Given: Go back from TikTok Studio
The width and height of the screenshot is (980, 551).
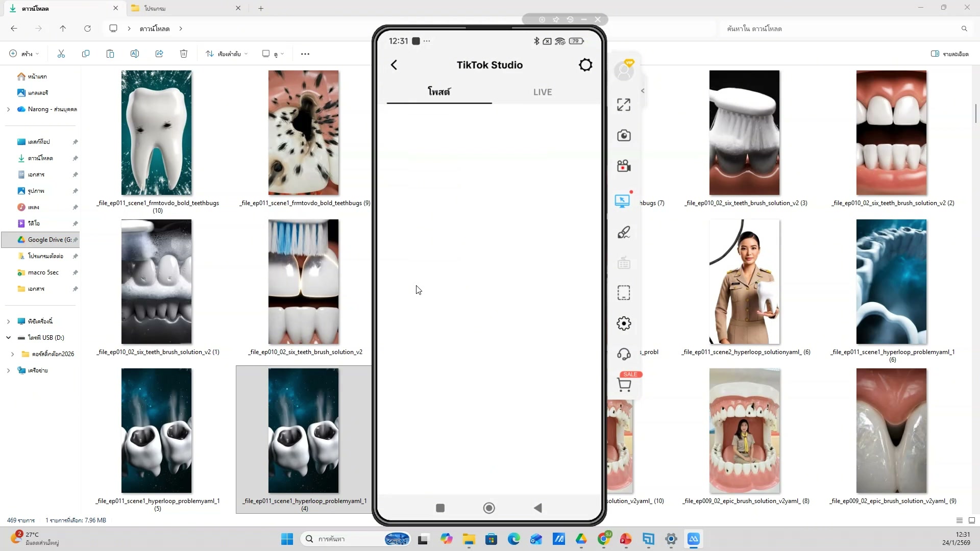Looking at the screenshot, I should tap(394, 65).
